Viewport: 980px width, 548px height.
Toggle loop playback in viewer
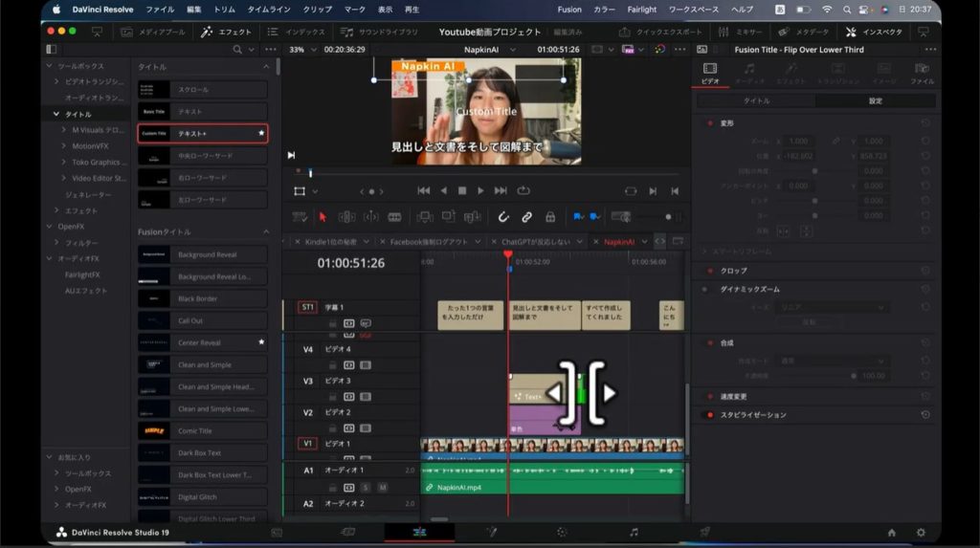(x=523, y=190)
